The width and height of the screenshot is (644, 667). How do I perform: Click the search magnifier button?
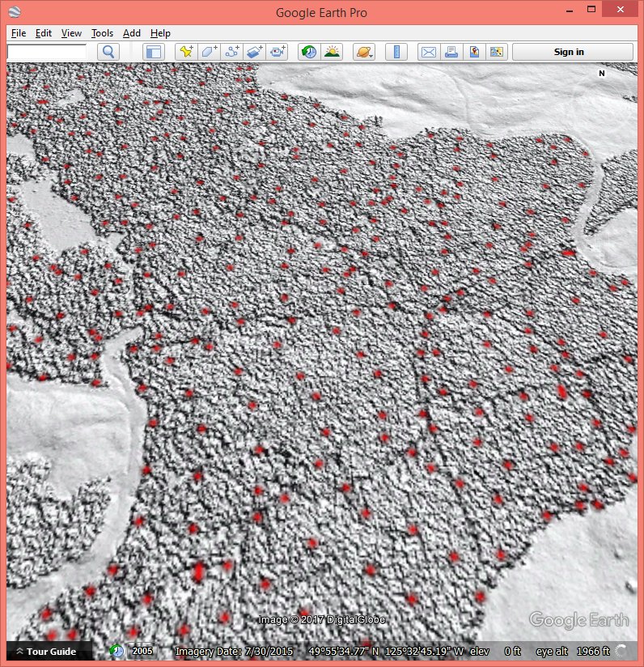point(108,52)
